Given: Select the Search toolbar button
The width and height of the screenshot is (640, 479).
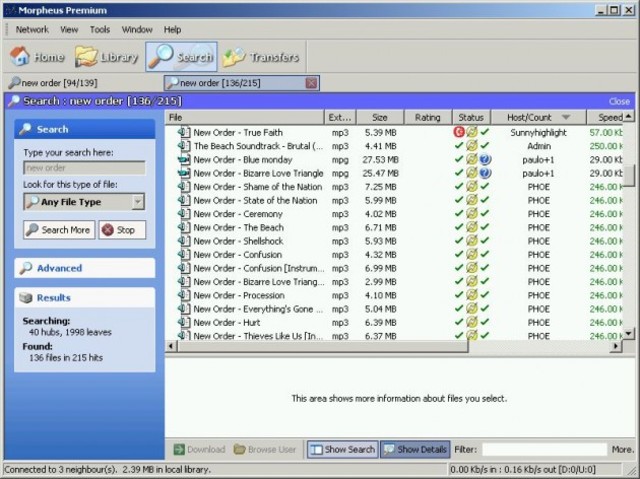Looking at the screenshot, I should tap(181, 57).
